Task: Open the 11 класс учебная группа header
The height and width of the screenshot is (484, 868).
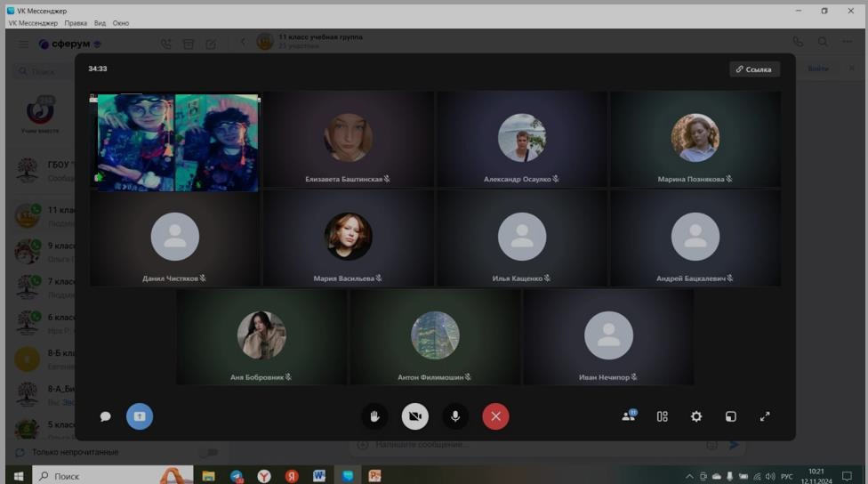Action: [x=320, y=41]
